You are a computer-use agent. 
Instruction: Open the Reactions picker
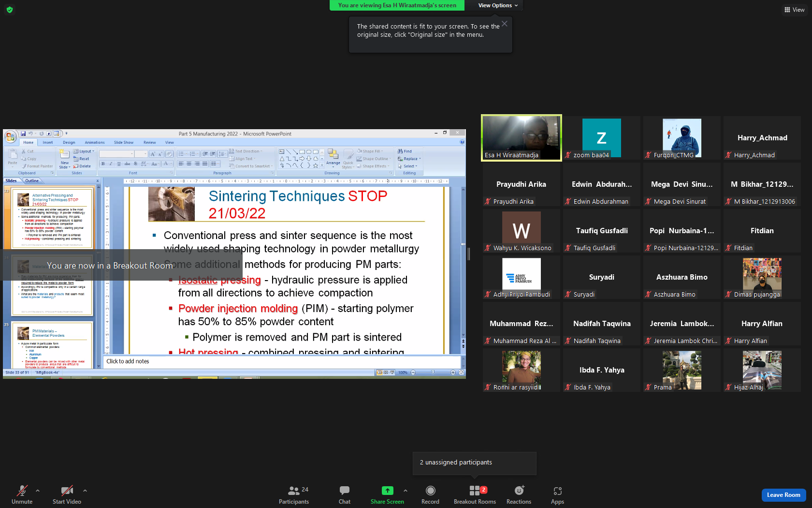click(519, 494)
